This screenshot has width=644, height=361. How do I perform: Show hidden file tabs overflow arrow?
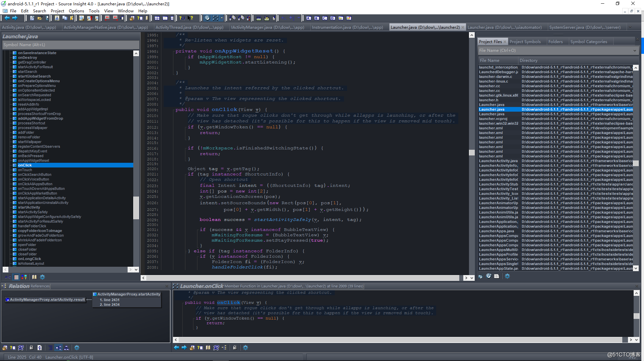pyautogui.click(x=630, y=27)
